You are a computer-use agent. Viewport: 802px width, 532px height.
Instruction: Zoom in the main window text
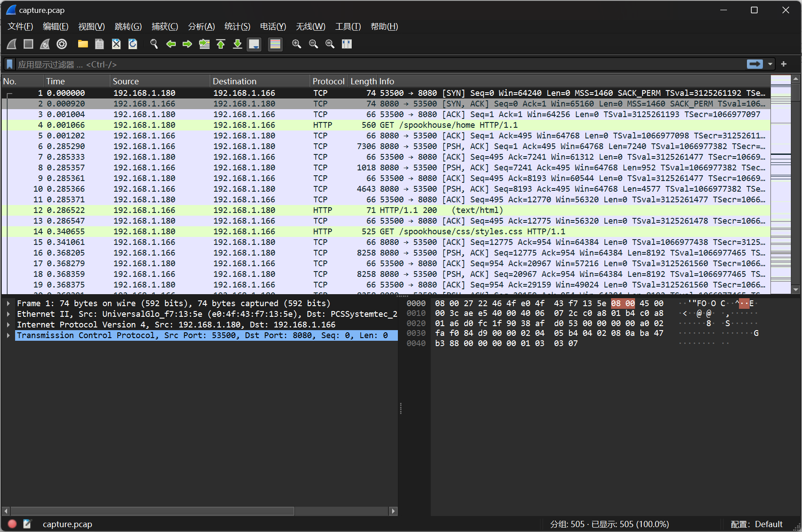pos(297,44)
